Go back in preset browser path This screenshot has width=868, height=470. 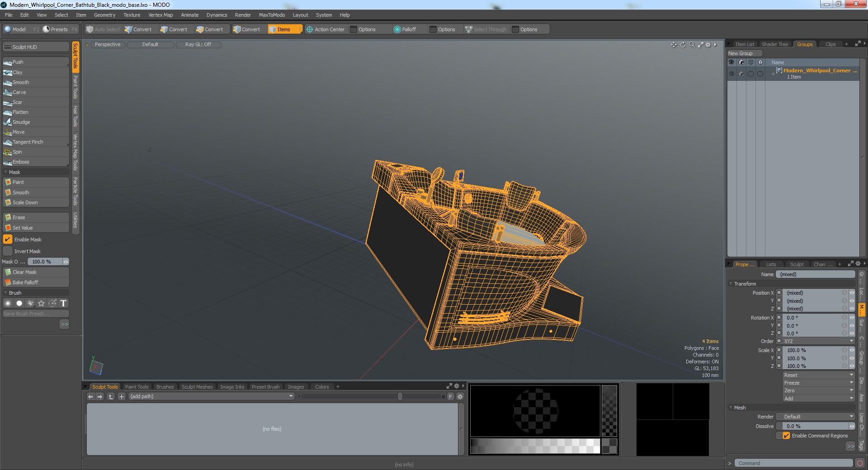90,396
